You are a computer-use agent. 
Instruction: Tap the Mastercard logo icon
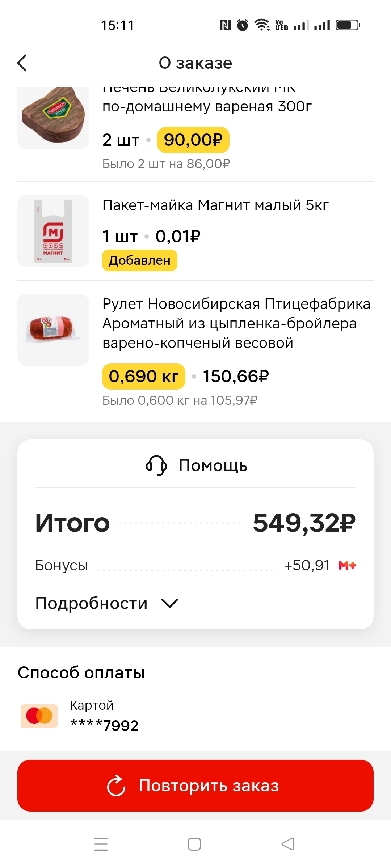[x=39, y=716]
